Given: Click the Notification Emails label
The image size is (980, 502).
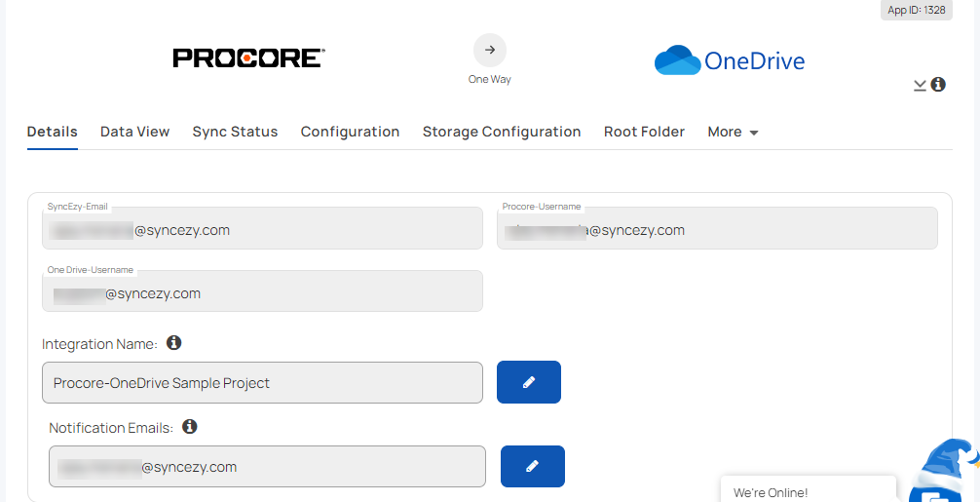Looking at the screenshot, I should pos(111,428).
